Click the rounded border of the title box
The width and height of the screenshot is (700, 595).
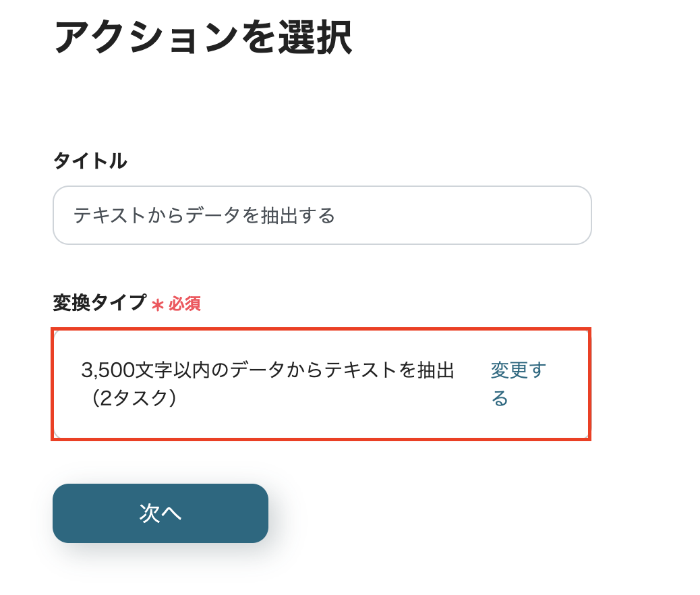pyautogui.click(x=322, y=188)
